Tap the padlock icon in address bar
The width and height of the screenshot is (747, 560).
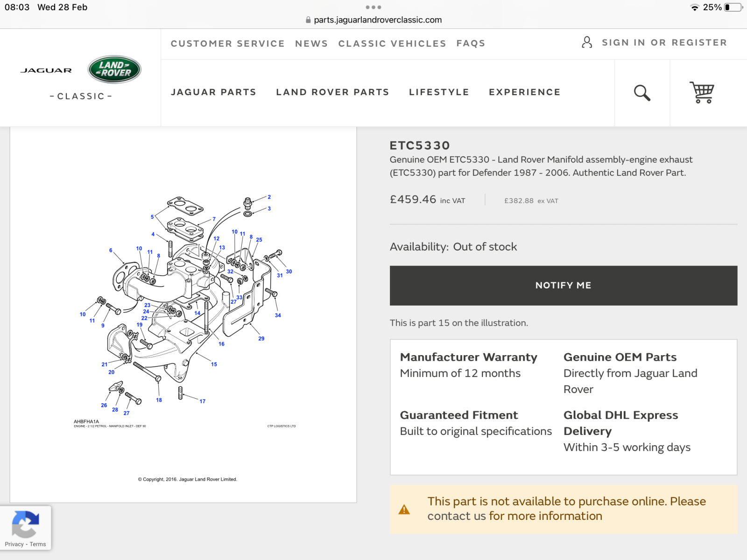(x=308, y=20)
